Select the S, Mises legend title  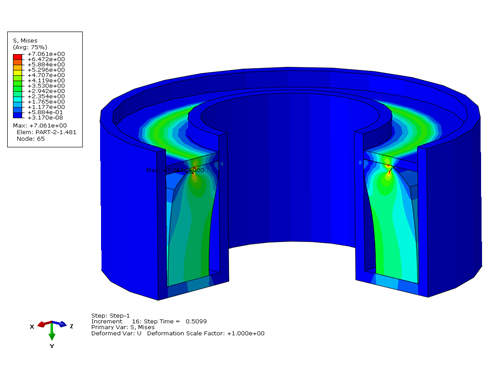(25, 40)
